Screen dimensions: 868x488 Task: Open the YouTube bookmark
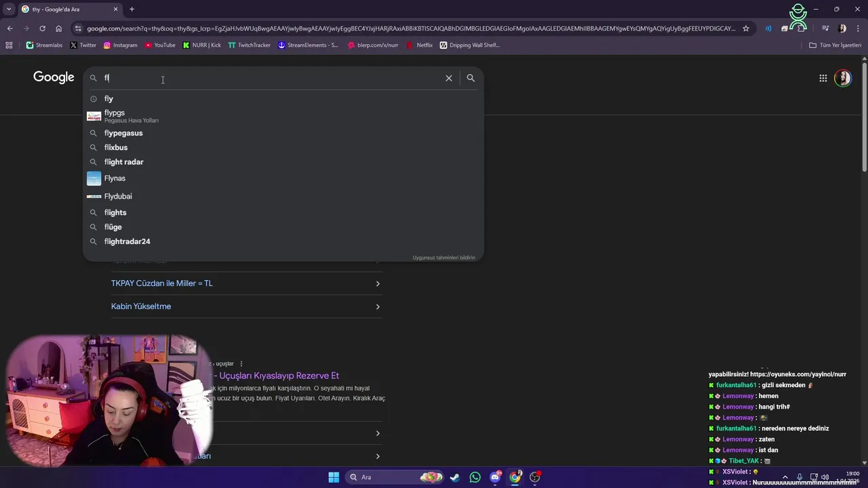pyautogui.click(x=159, y=45)
